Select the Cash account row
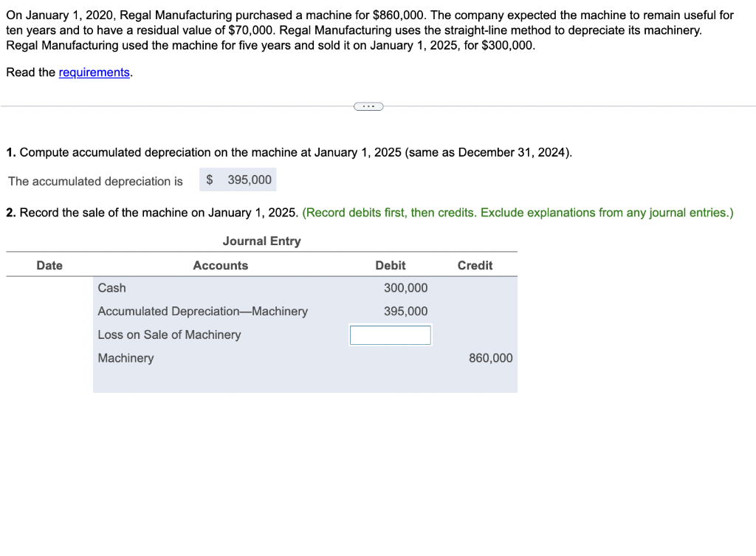Viewport: 756px width, 556px height. point(111,288)
